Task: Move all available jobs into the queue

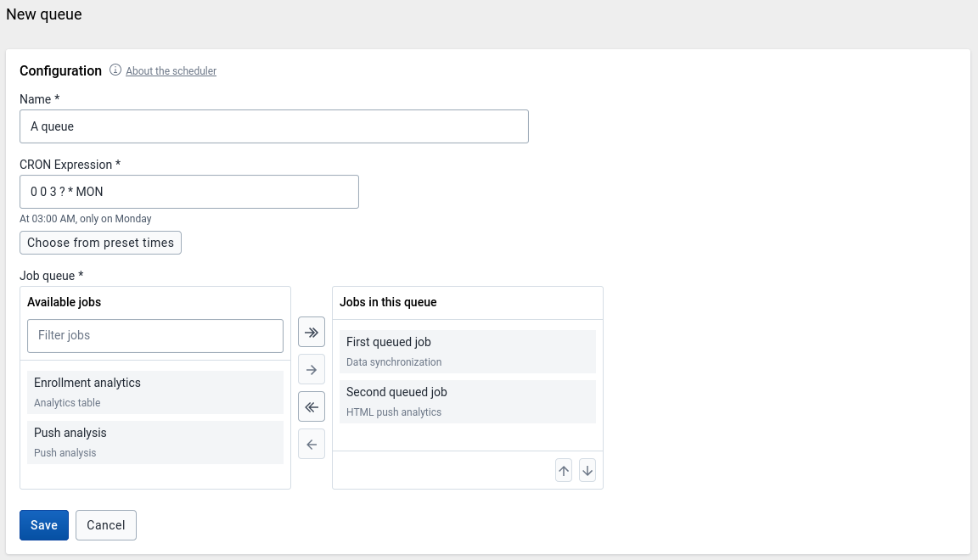Action: tap(311, 332)
